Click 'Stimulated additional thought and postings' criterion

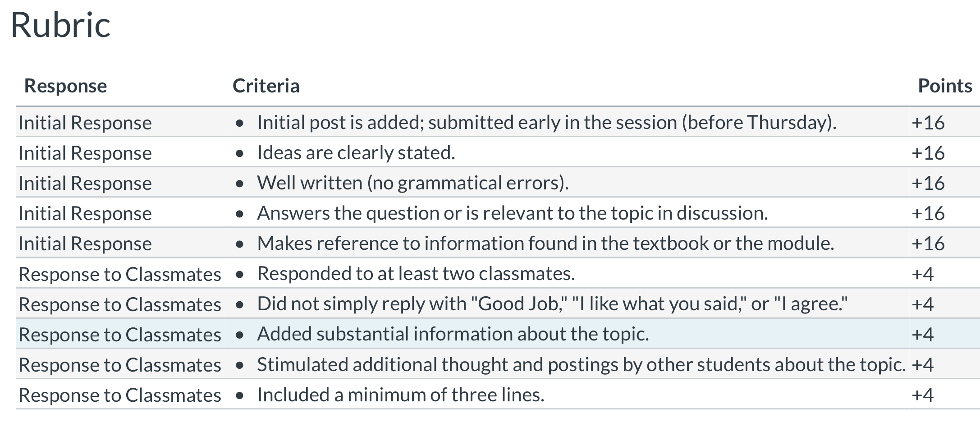click(582, 364)
